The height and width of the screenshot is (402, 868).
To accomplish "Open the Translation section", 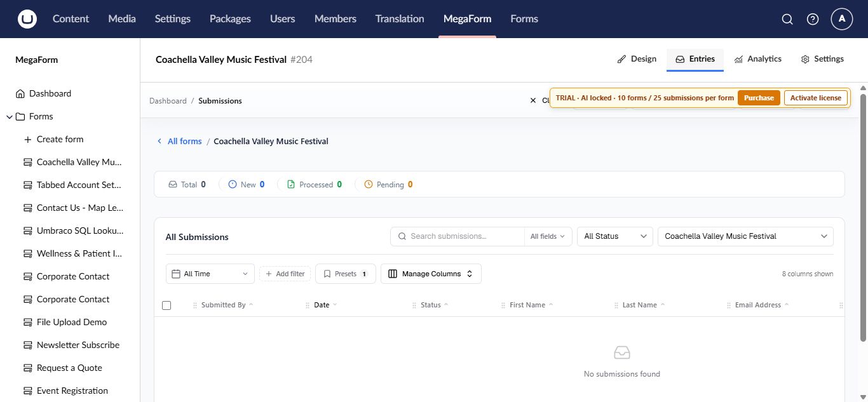I will 400,18.
